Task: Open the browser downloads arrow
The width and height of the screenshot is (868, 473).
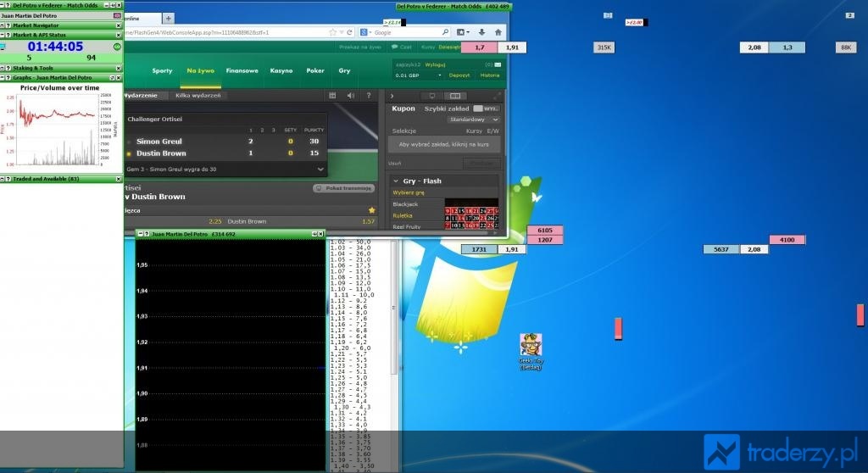Action: coord(482,32)
